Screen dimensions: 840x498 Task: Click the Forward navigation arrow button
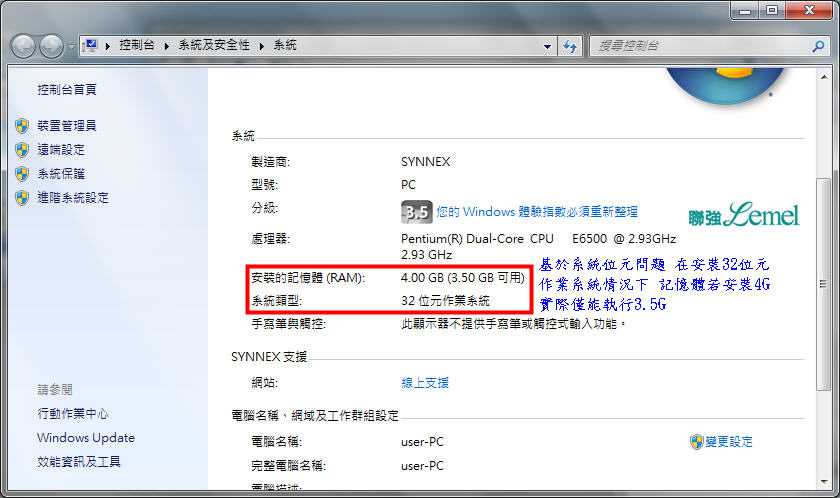coord(51,46)
